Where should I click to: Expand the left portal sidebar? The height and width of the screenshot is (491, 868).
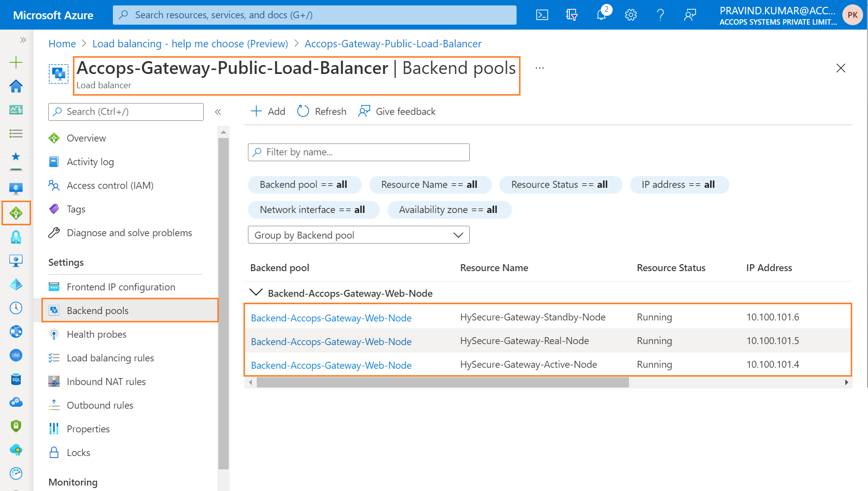(x=23, y=40)
